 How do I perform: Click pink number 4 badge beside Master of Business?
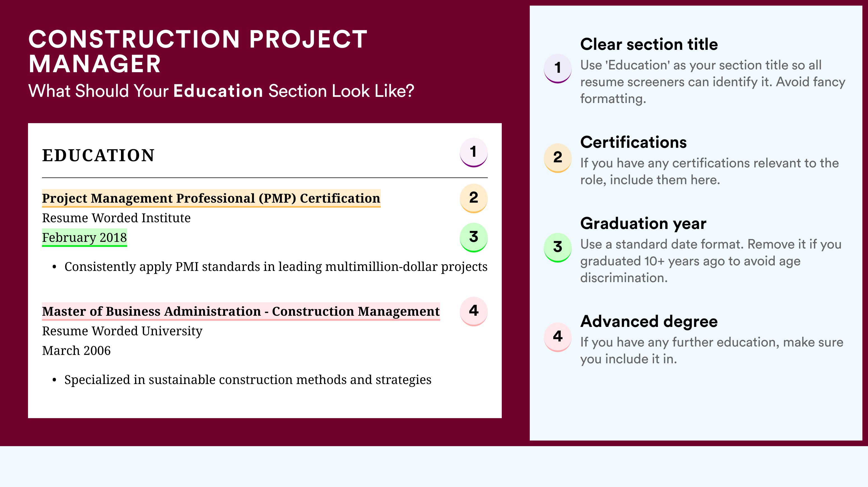473,311
